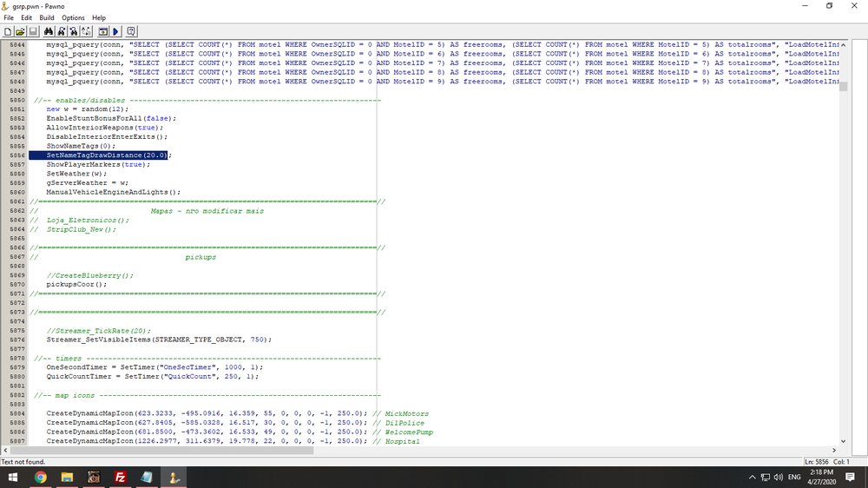Click line number 5850 in the gutter

pos(17,100)
